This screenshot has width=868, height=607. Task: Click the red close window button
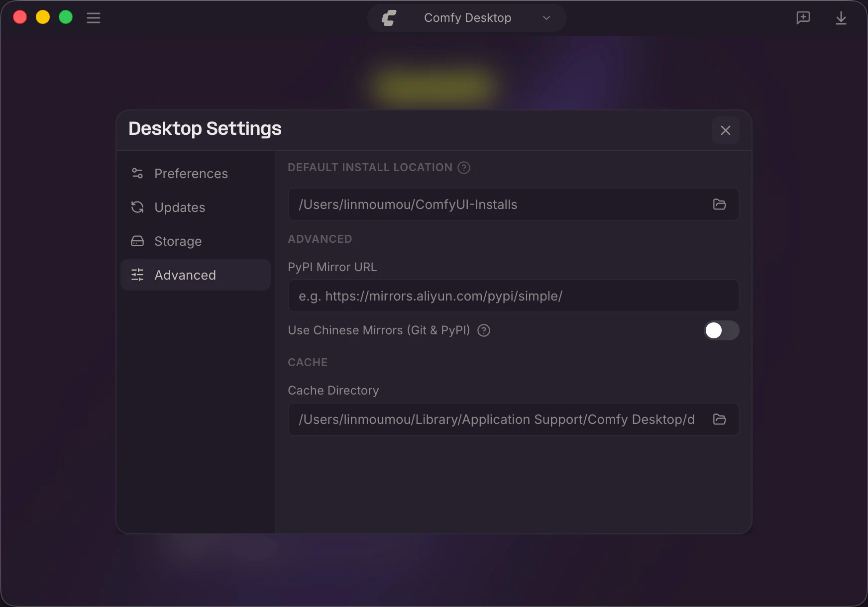click(x=20, y=17)
